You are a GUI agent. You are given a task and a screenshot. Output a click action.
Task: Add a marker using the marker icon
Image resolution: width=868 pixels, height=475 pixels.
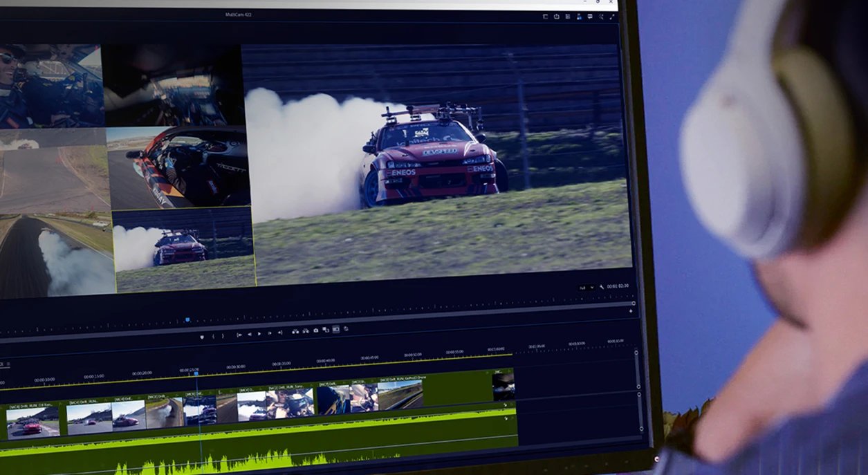(x=202, y=337)
